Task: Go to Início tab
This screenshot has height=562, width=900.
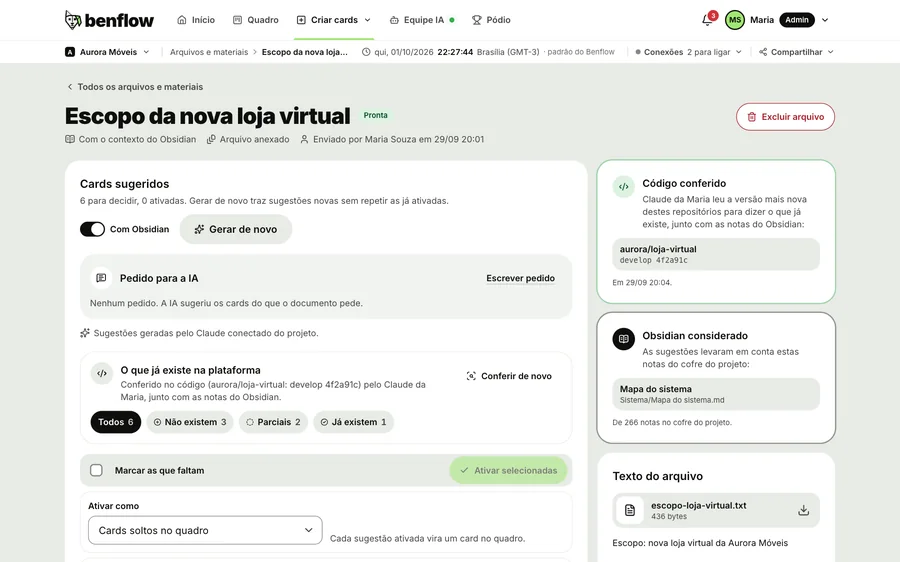Action: tap(196, 20)
